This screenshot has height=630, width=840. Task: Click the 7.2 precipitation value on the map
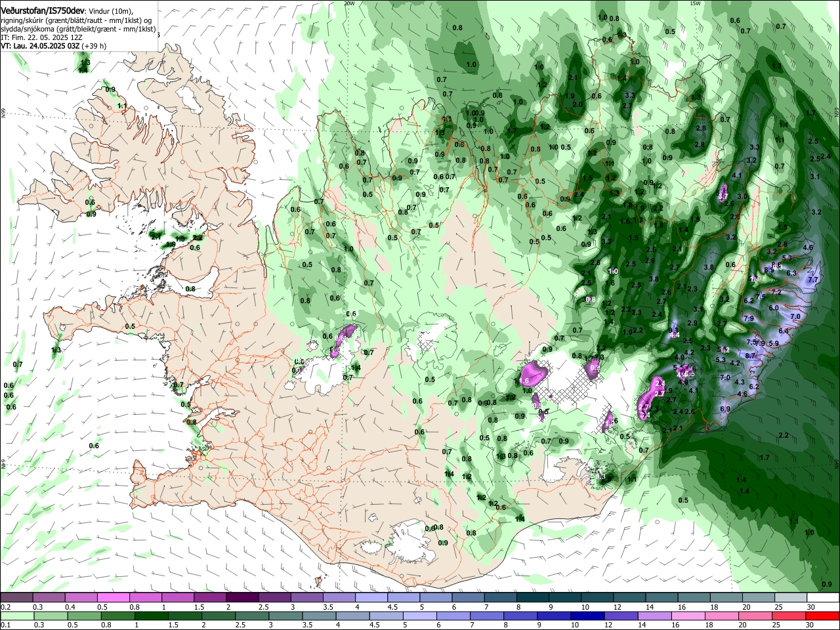coord(776,292)
